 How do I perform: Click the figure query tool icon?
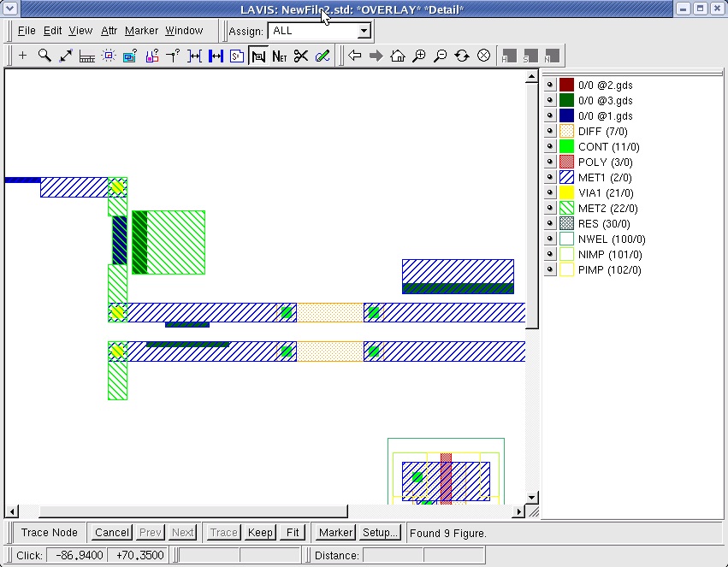tap(130, 56)
